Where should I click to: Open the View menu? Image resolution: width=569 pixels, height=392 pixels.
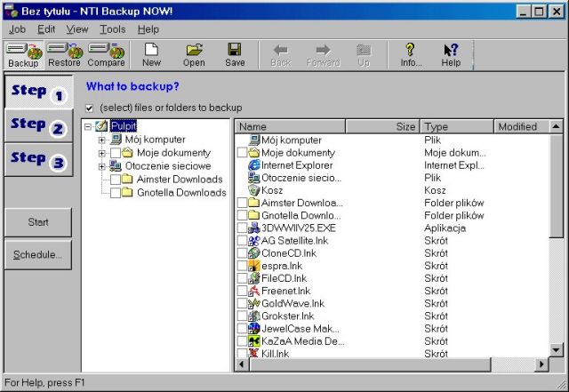tap(77, 29)
